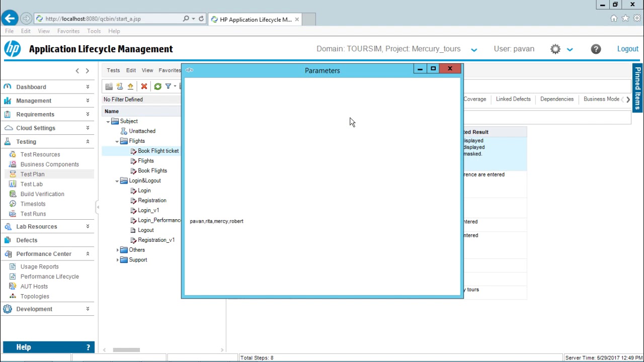Click the Upload yellow arrow toolbar icon
The width and height of the screenshot is (644, 362).
(x=130, y=86)
